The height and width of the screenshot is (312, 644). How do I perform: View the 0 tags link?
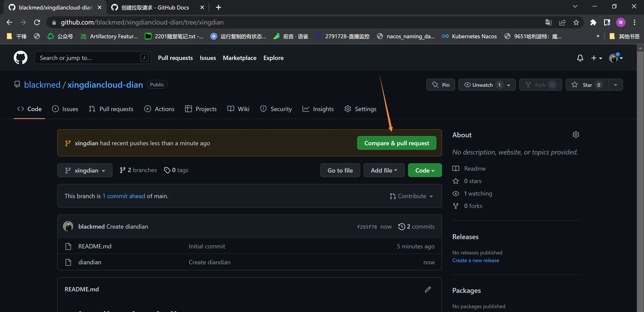[176, 170]
